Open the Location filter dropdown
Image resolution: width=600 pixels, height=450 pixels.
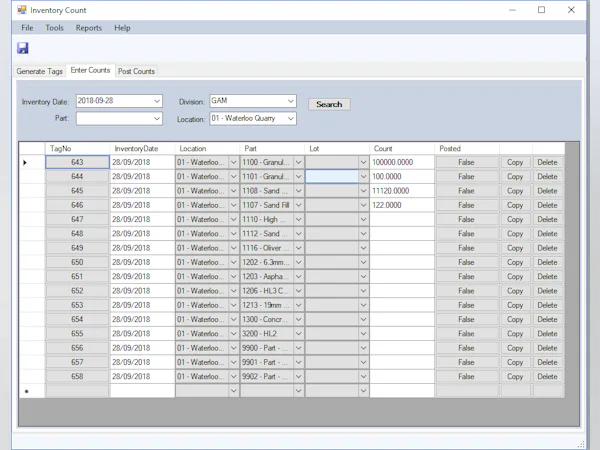tap(290, 119)
